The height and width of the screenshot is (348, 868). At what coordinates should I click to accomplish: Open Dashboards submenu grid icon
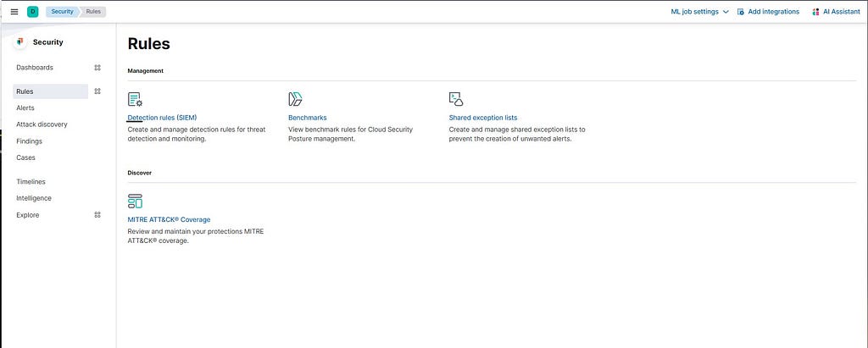click(97, 68)
